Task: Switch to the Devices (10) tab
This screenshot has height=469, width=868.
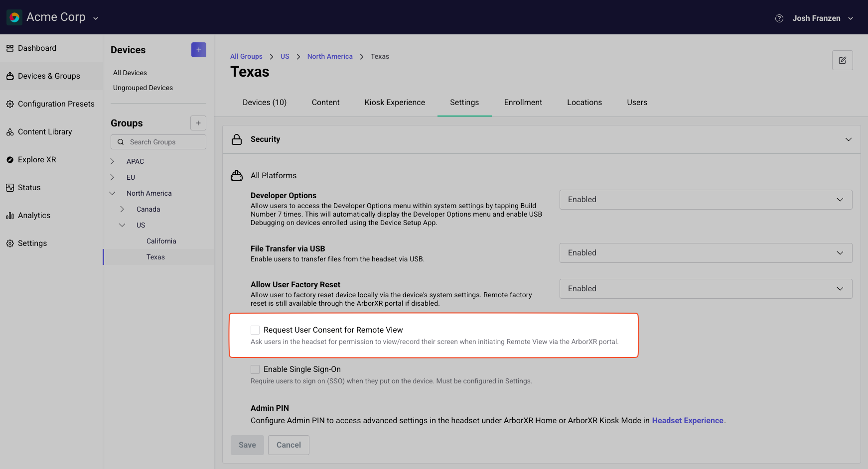Action: coord(265,103)
